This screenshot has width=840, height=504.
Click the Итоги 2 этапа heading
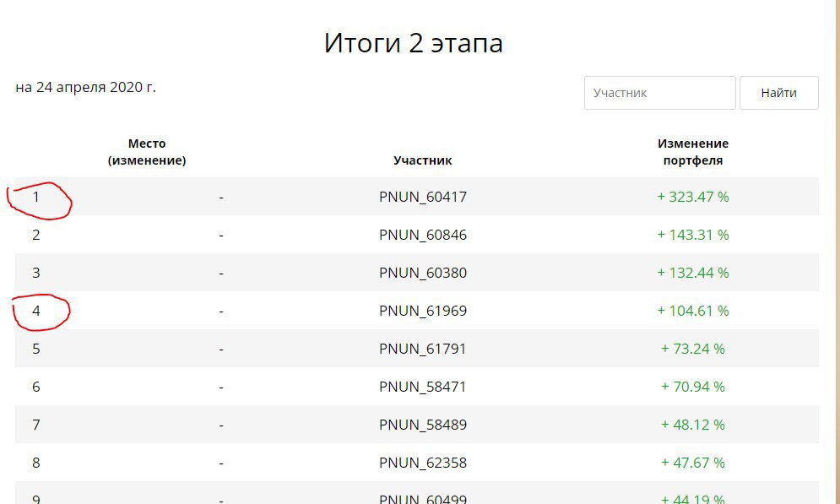pos(413,43)
